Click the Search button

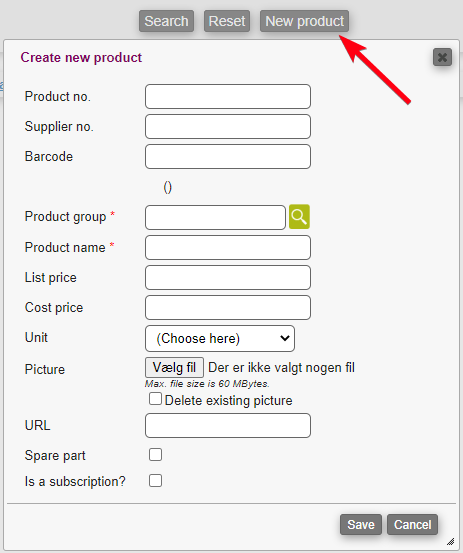point(166,21)
